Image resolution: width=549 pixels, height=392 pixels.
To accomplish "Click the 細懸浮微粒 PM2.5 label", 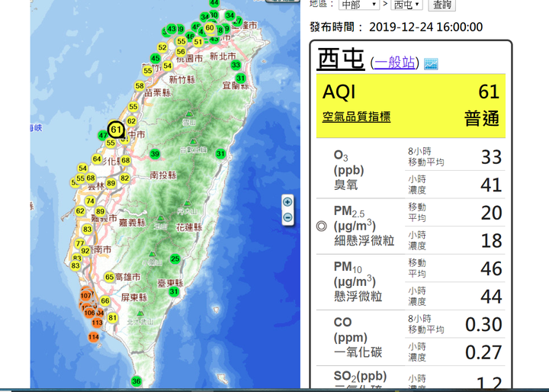I will 364,241.
